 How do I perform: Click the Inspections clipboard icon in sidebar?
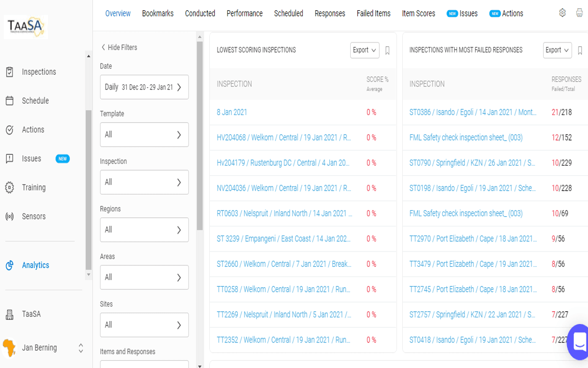(x=10, y=72)
